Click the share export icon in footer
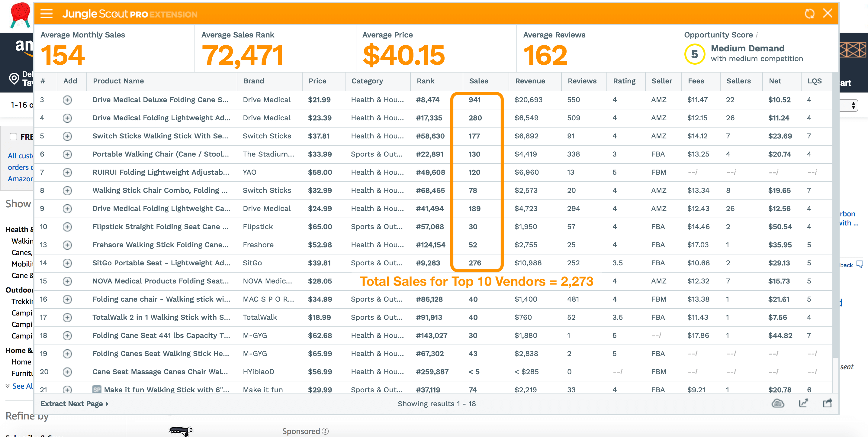868x437 pixels. [827, 403]
